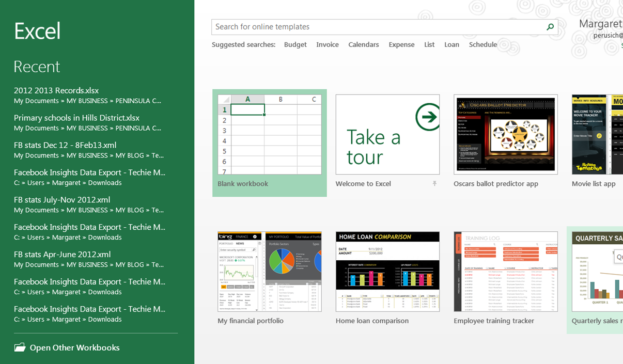Click the Open Other Workbooks folder icon
The height and width of the screenshot is (364, 623).
pyautogui.click(x=20, y=347)
